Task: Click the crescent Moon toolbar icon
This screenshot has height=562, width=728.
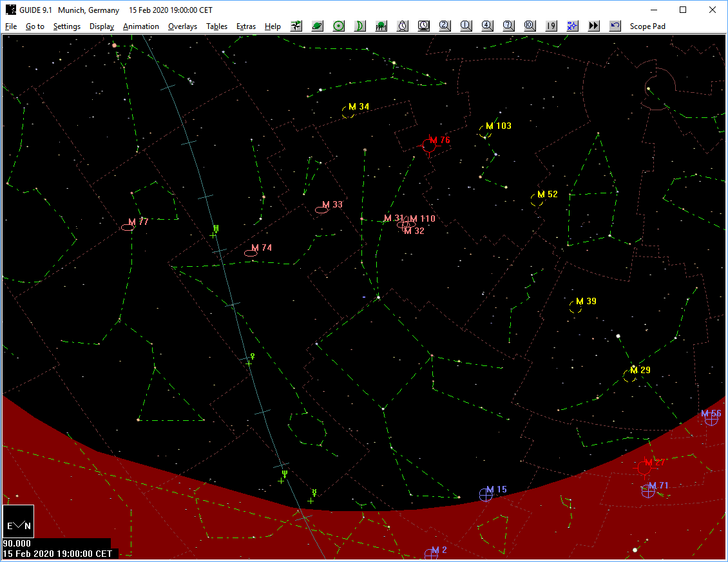Action: click(360, 26)
